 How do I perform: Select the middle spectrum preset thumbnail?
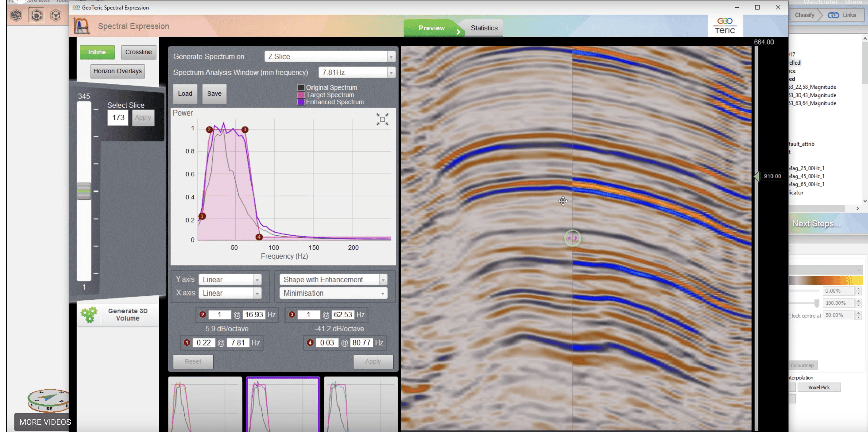point(283,404)
